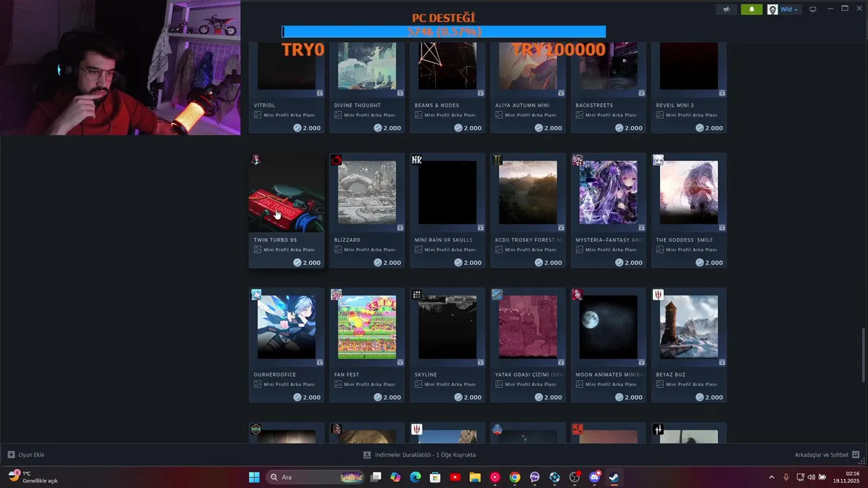
Task: Open the Mysteria~Fantasy anime thumbnail
Action: (x=608, y=192)
